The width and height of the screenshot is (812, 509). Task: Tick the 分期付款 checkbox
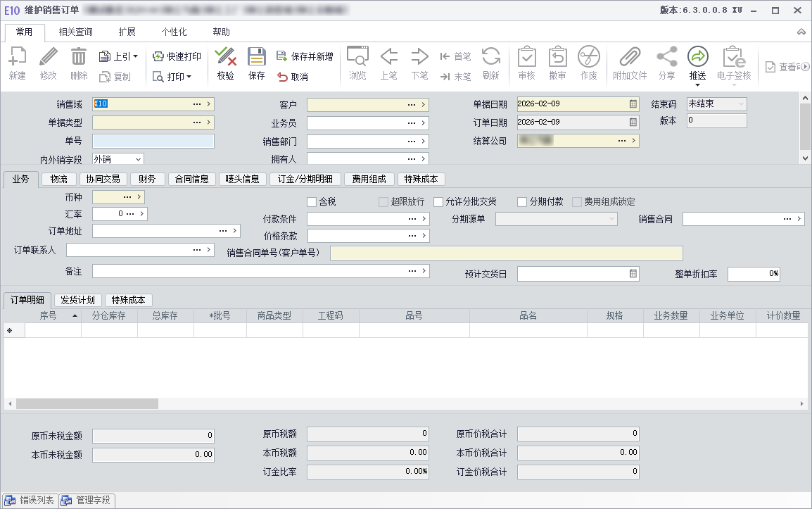coord(522,202)
